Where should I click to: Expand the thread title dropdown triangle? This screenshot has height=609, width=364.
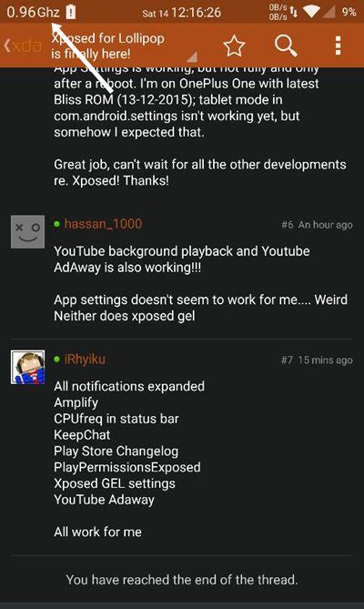[x=192, y=57]
